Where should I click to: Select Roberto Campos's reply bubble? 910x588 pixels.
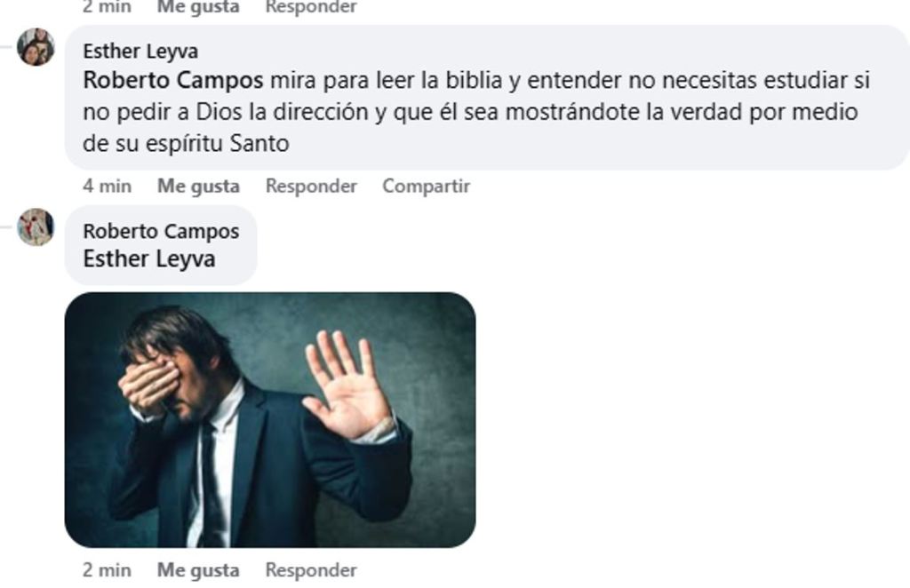pyautogui.click(x=161, y=245)
